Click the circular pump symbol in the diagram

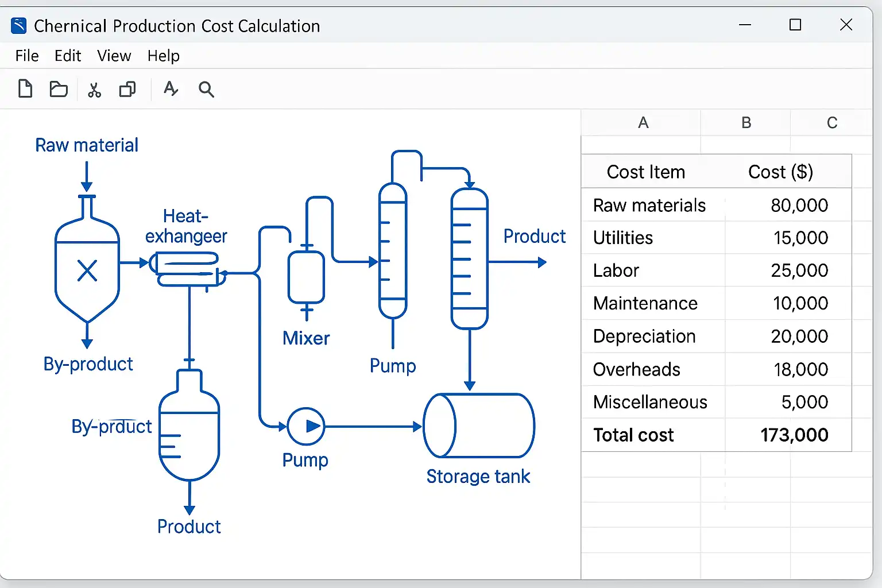[305, 426]
